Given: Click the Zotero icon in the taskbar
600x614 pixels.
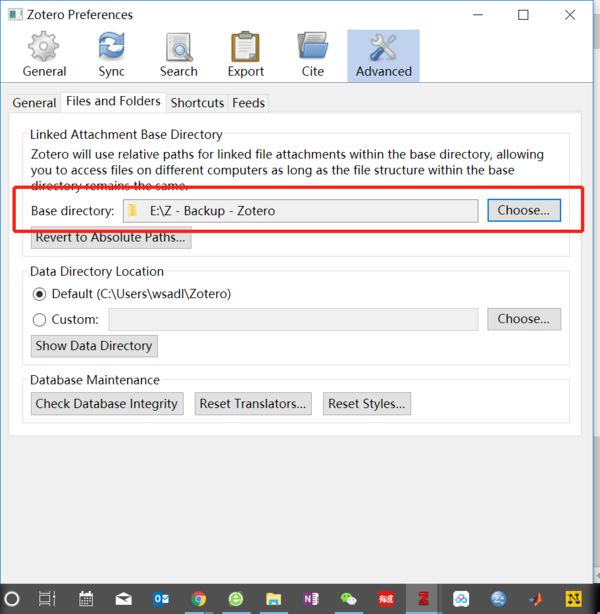Looking at the screenshot, I should 423,599.
